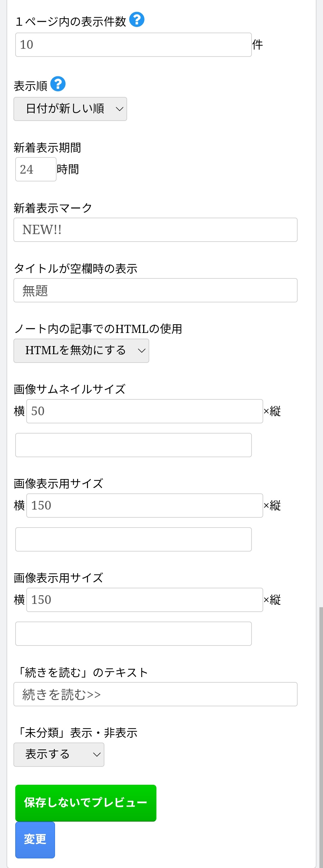323x868 pixels.
Task: Click the upper 画像表示用サイズ width field
Action: (145, 505)
